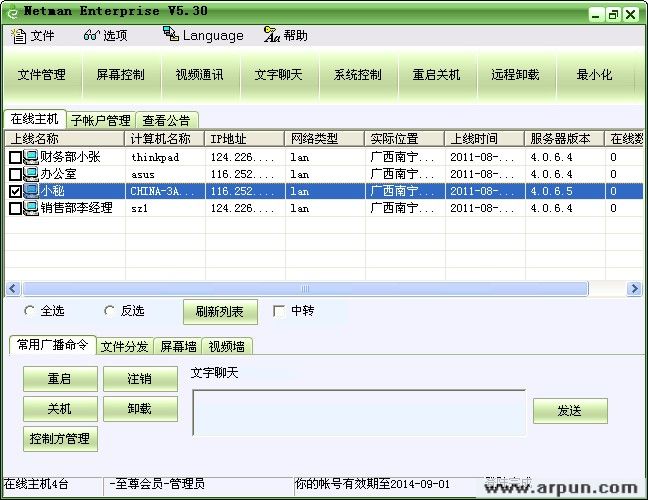Check the box for 财务部小张
Image resolution: width=648 pixels, height=500 pixels.
[x=15, y=158]
